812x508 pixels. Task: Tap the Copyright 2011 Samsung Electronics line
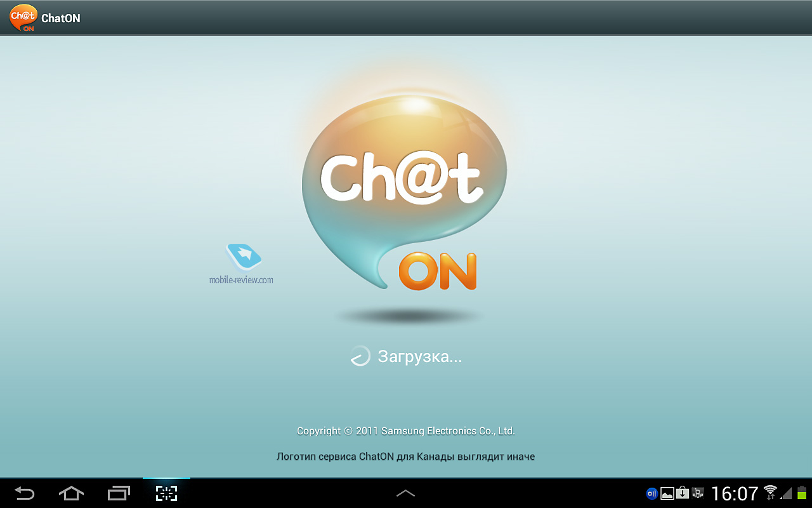click(x=406, y=431)
